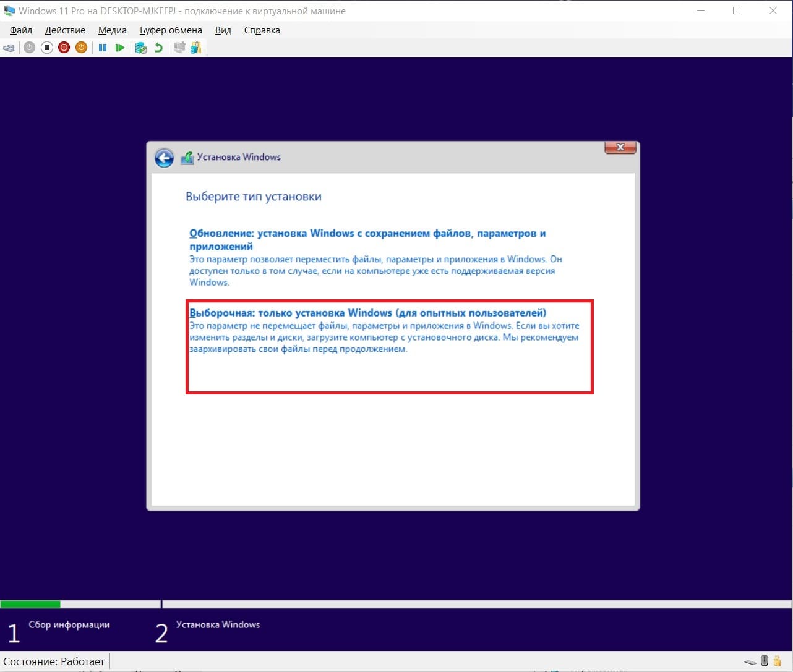Image resolution: width=793 pixels, height=672 pixels.
Task: Click the Windows Setup icon beside the dialog title
Action: [187, 158]
